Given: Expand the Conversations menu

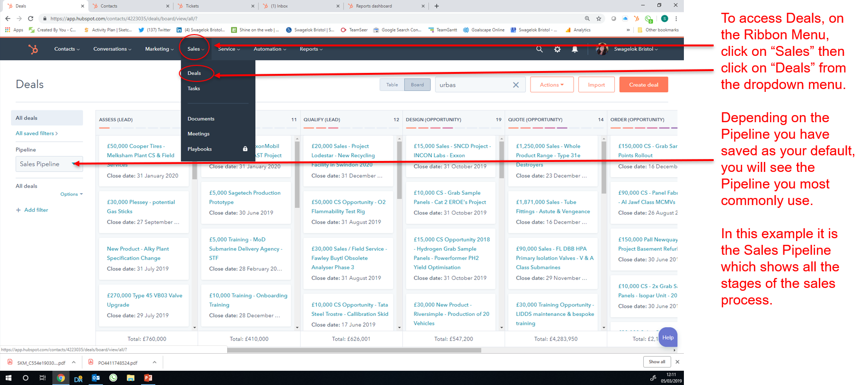Looking at the screenshot, I should [112, 49].
